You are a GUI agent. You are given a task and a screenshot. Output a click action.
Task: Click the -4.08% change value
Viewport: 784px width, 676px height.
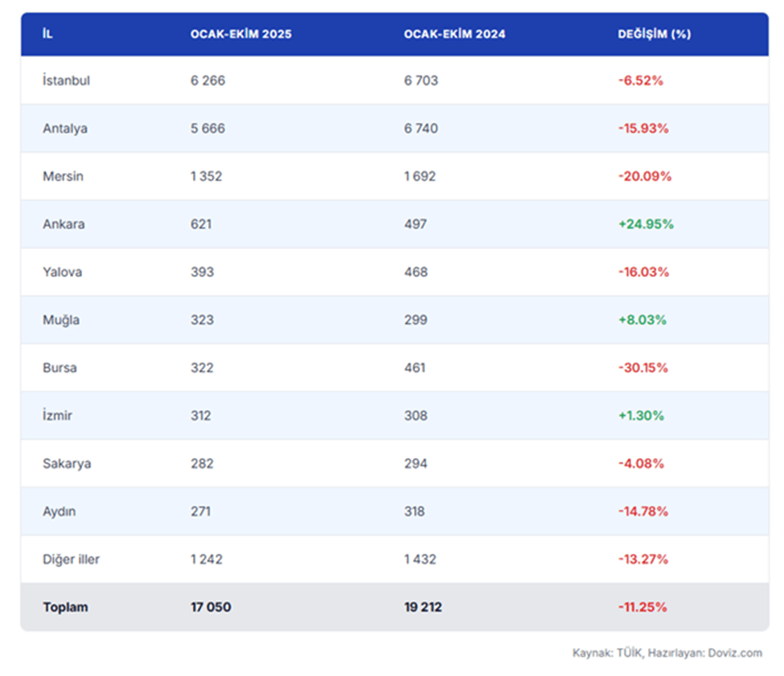[641, 464]
